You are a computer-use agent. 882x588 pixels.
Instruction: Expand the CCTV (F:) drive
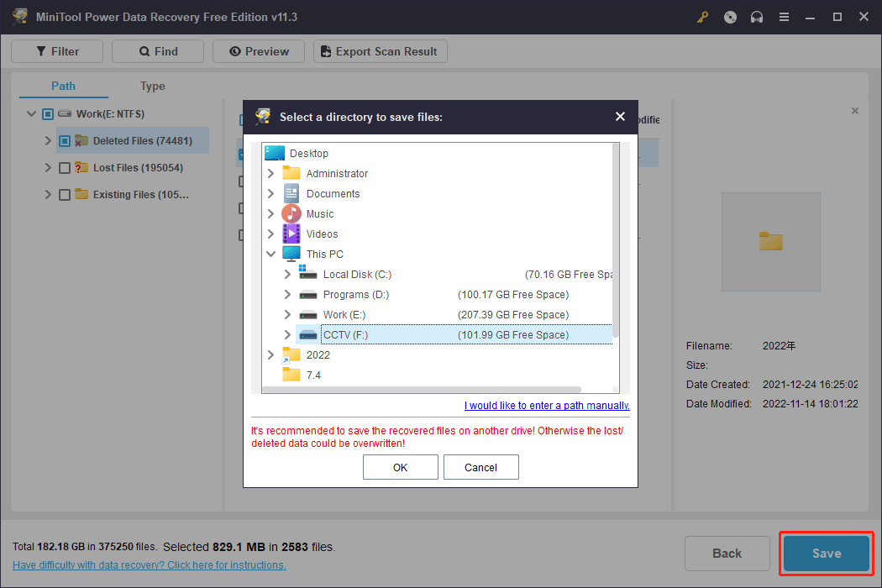point(287,335)
